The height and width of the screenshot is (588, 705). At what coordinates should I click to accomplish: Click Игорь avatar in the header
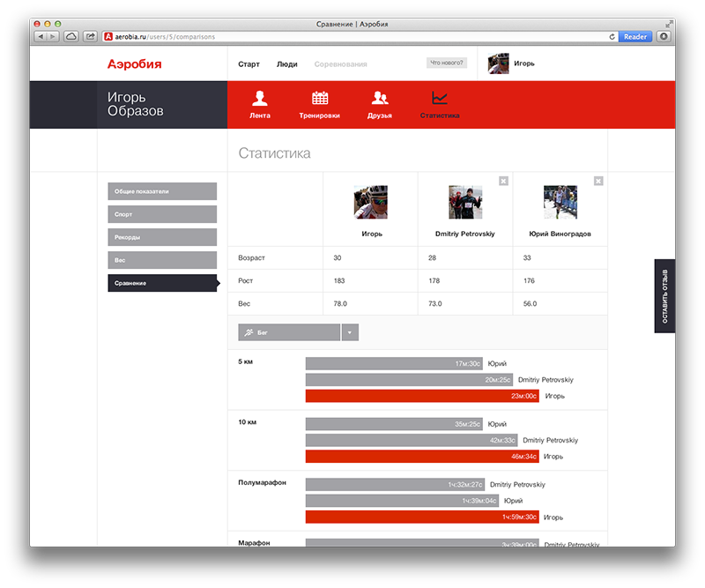point(498,63)
